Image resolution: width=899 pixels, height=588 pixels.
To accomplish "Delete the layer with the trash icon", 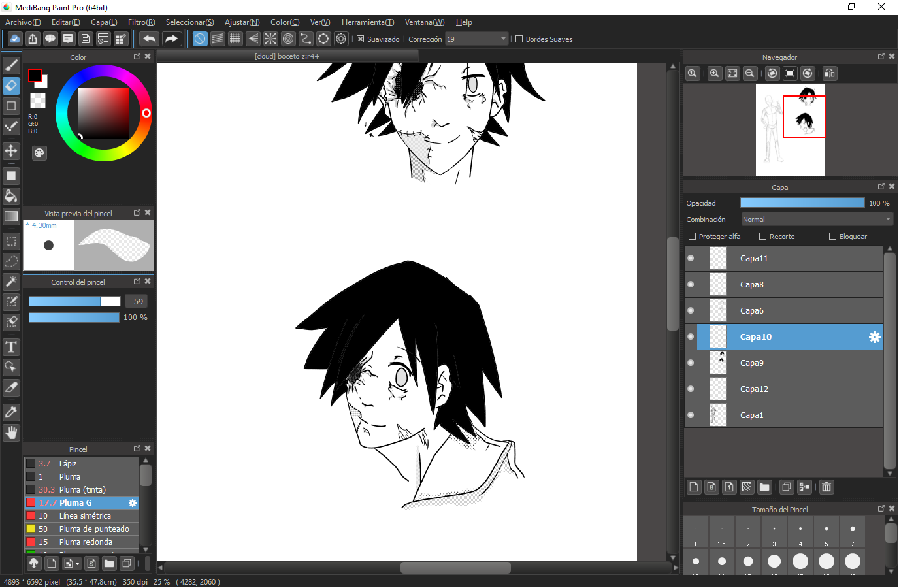I will 826,487.
